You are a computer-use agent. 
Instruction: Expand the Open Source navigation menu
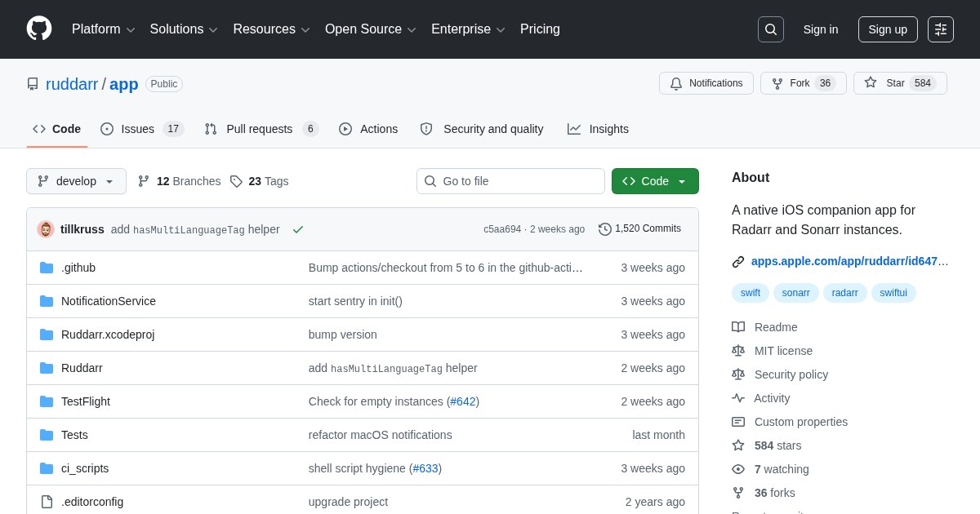371,29
